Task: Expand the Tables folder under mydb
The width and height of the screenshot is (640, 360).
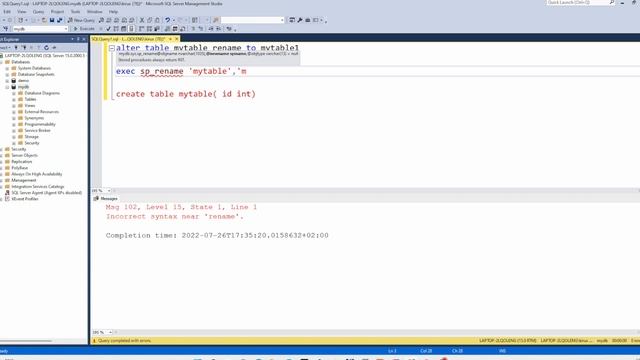Action: coord(14,100)
